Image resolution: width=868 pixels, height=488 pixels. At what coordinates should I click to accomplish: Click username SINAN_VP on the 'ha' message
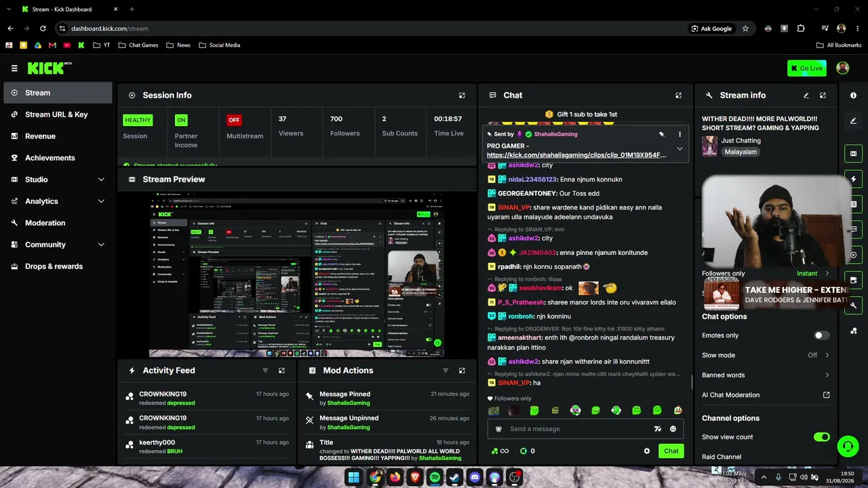click(x=514, y=383)
